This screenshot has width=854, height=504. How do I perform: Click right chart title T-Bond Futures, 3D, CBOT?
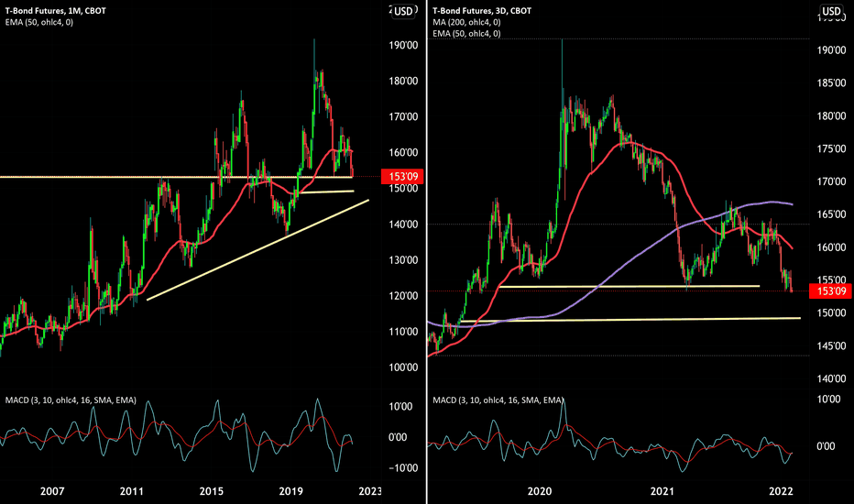click(x=482, y=10)
